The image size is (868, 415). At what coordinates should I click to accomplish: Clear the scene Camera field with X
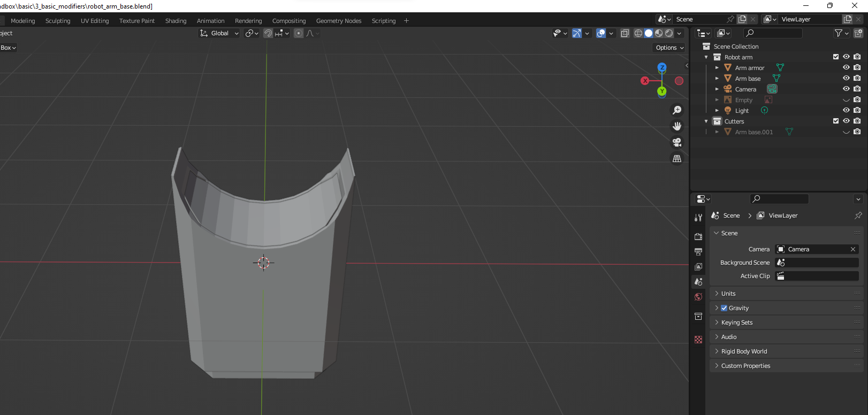coord(853,249)
